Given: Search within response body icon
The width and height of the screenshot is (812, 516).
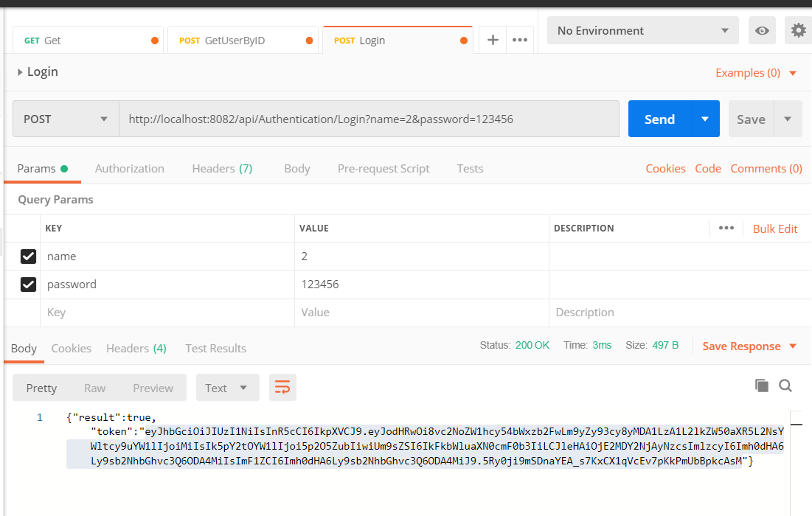Looking at the screenshot, I should [x=785, y=386].
